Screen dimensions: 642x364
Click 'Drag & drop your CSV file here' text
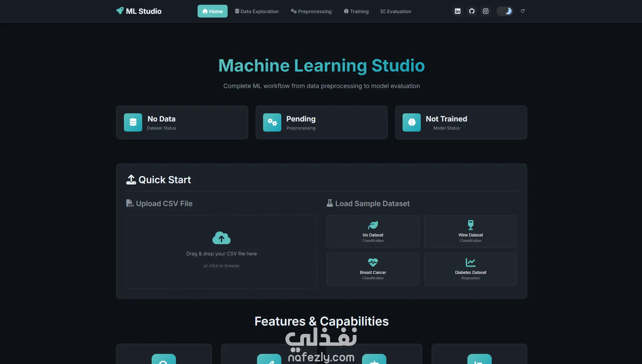(x=222, y=254)
